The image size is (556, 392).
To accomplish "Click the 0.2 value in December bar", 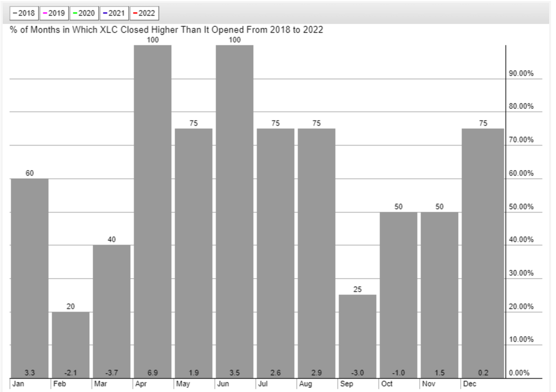I will click(x=483, y=373).
